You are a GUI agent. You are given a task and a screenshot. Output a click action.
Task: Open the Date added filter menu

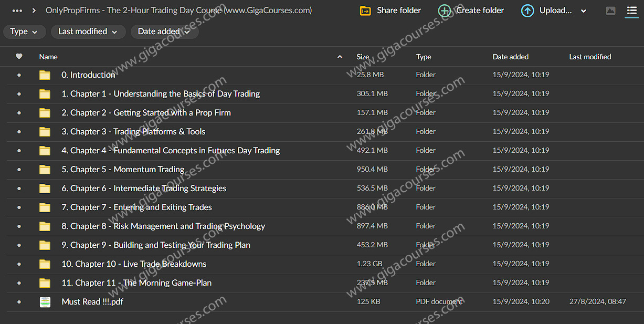pos(164,32)
